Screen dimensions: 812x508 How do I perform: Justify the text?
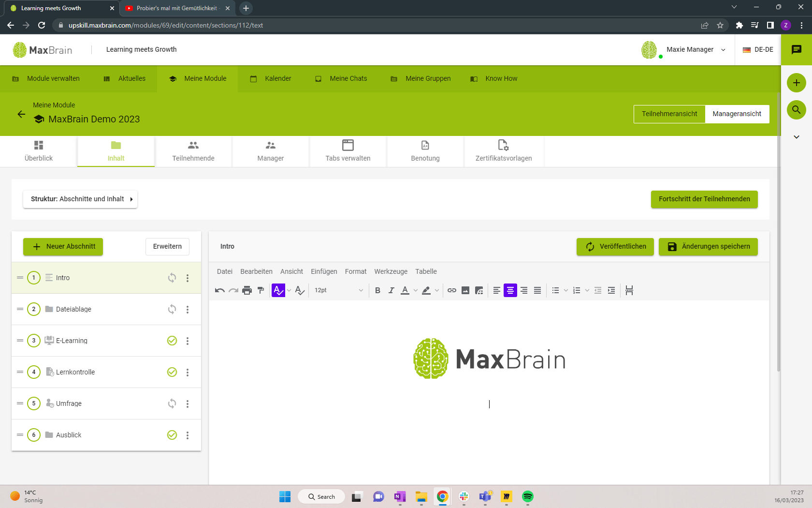[537, 290]
